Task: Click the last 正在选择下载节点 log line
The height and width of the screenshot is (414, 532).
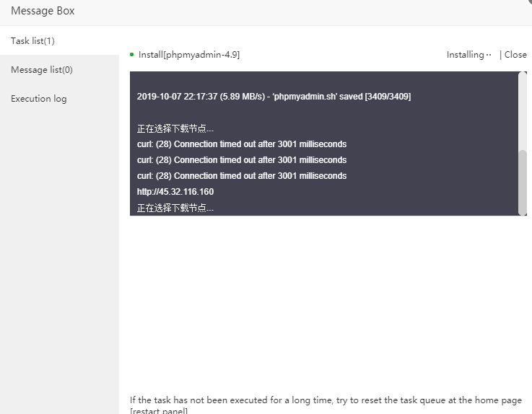Action: pyautogui.click(x=175, y=208)
